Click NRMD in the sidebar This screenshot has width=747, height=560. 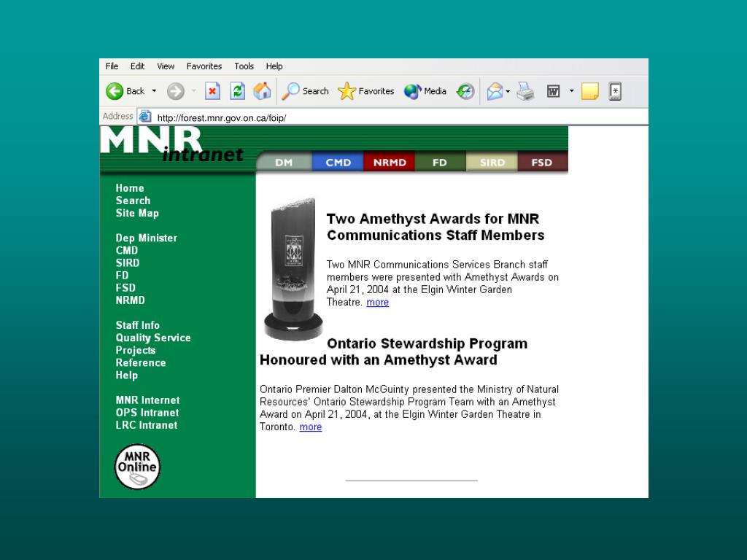click(x=130, y=300)
